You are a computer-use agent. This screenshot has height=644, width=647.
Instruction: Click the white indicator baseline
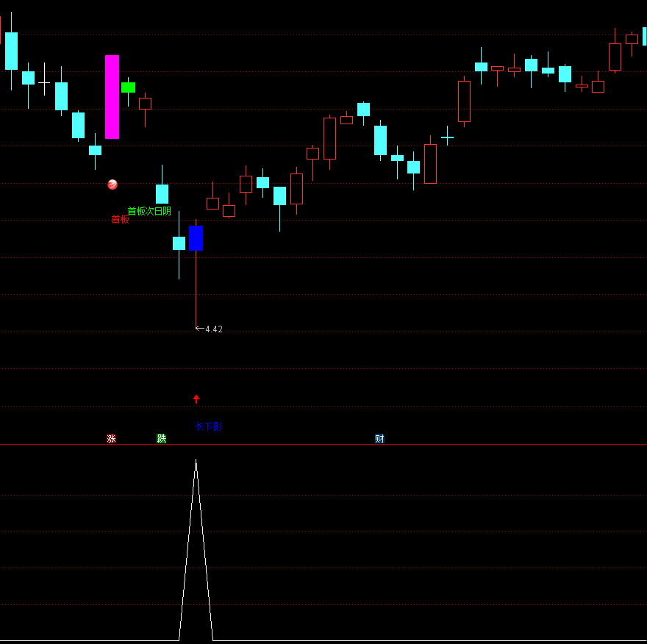coord(88,641)
